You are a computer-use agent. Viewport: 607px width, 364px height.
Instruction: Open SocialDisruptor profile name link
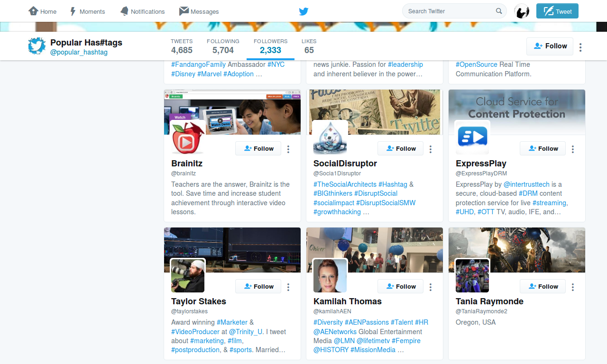[x=345, y=164]
